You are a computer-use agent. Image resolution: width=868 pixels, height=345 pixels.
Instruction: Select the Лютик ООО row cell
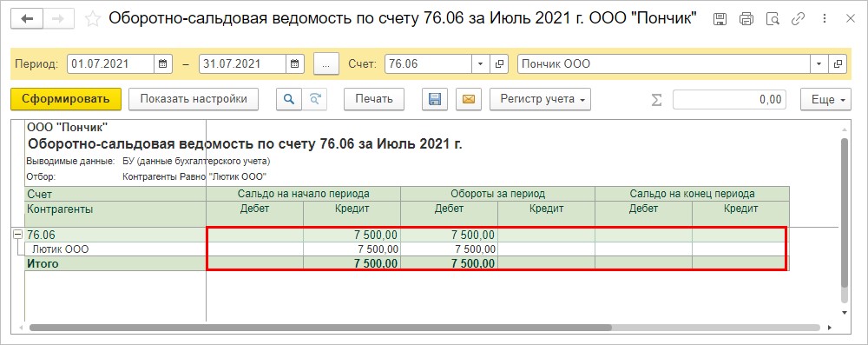point(115,249)
